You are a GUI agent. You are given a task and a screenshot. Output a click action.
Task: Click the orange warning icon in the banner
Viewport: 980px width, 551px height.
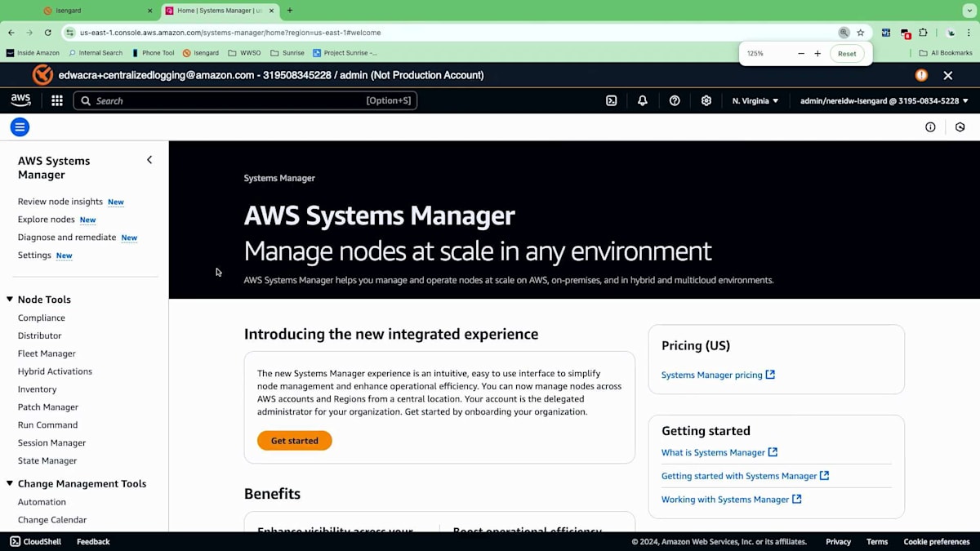click(921, 75)
